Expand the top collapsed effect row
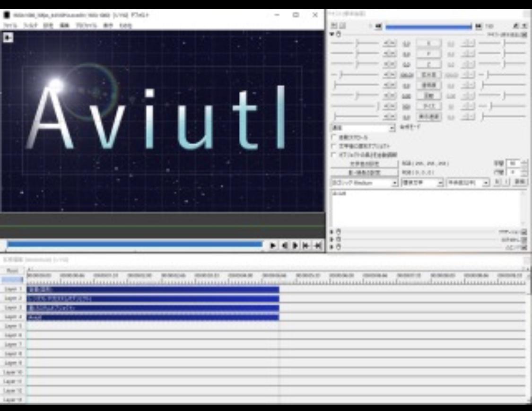Screen dimensions: 532x411 click(x=332, y=232)
